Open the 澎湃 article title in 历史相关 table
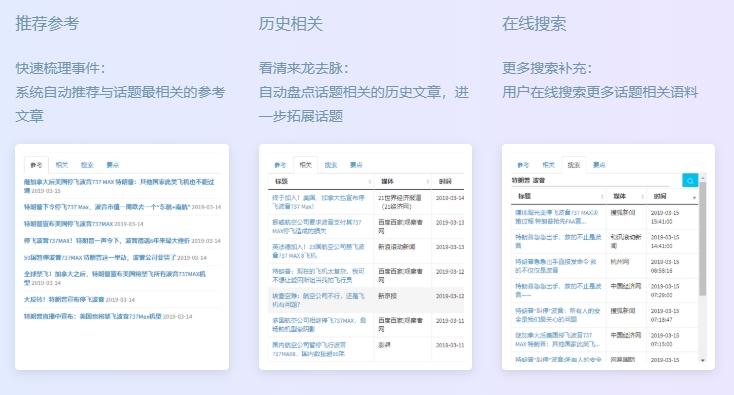 click(x=309, y=349)
